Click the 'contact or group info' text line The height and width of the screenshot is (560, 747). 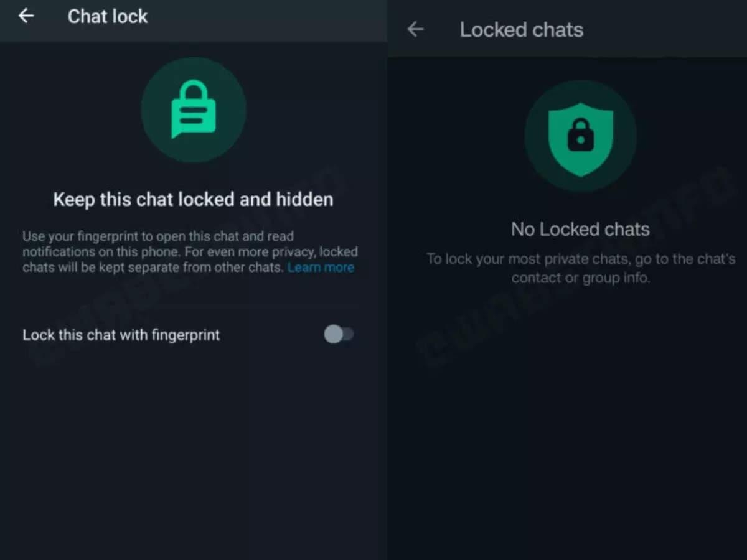(x=580, y=278)
